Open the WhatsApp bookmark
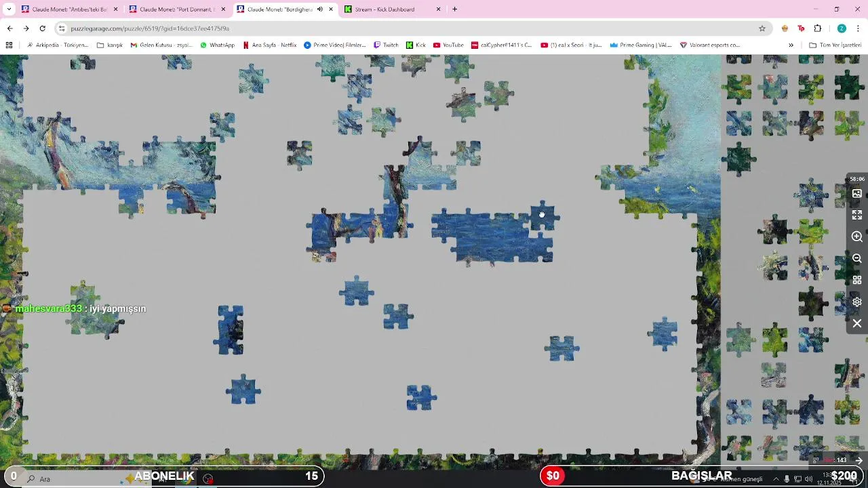This screenshot has height=488, width=868. [217, 45]
